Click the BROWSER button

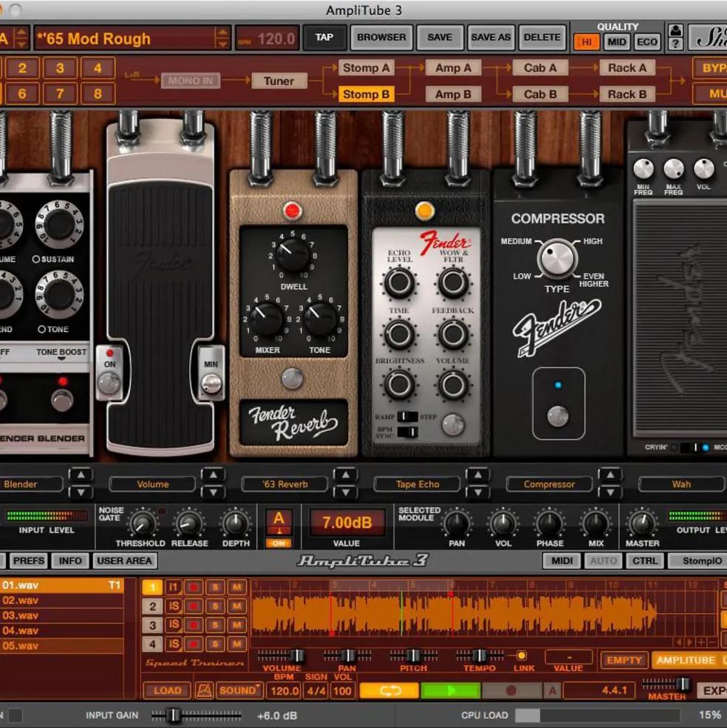pos(381,37)
